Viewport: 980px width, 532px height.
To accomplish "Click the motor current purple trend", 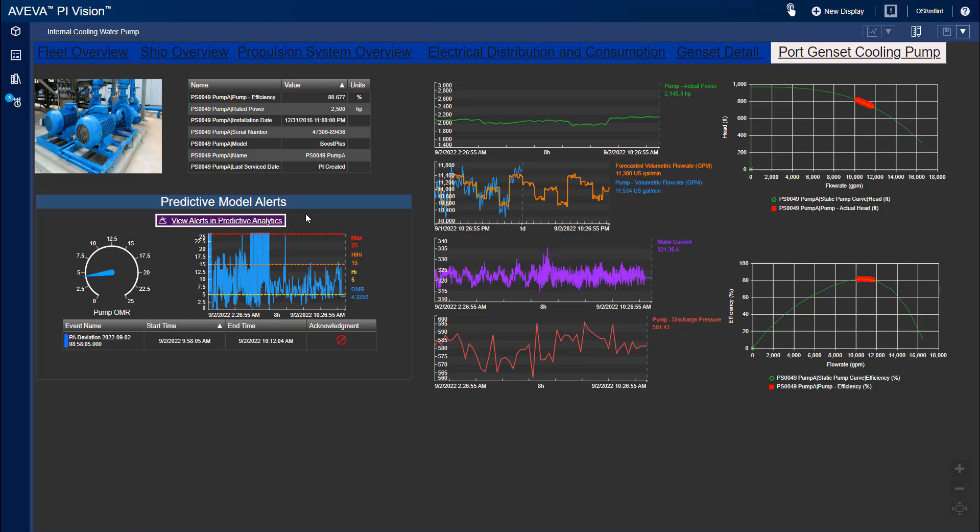I will (x=543, y=271).
